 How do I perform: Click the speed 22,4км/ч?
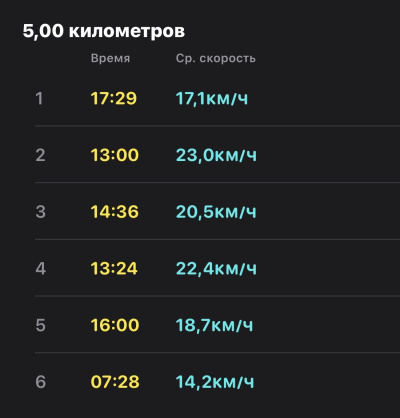click(x=216, y=268)
